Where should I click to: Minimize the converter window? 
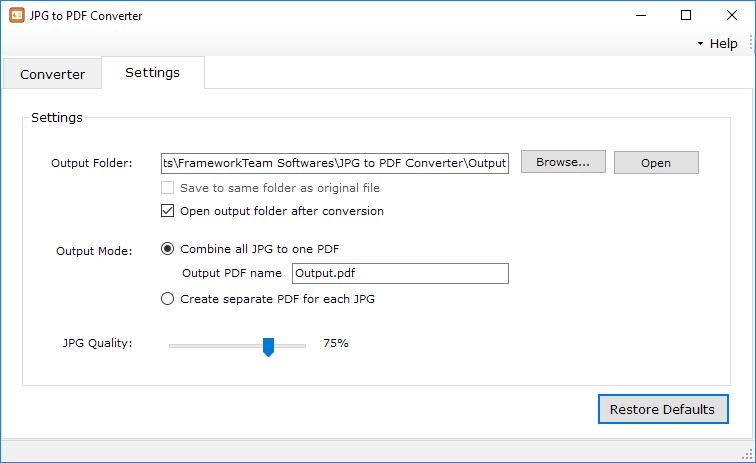click(x=641, y=15)
